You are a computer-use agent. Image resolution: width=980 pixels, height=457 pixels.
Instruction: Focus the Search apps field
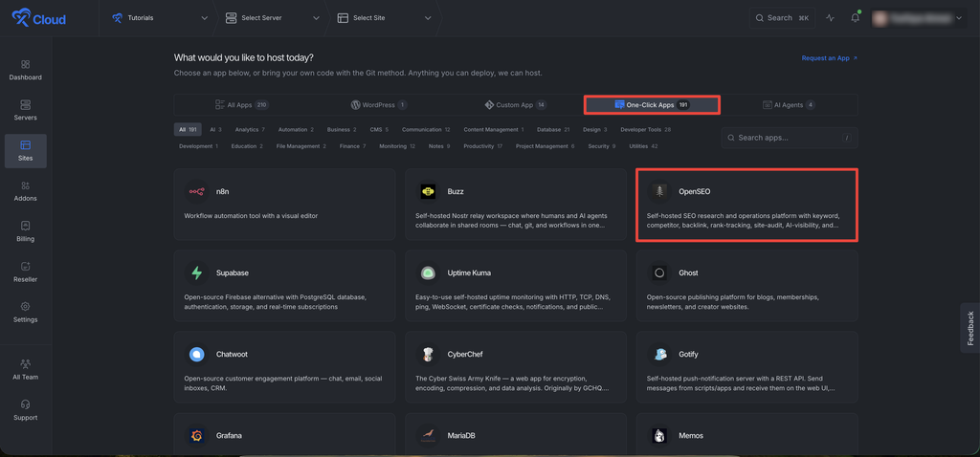click(790, 138)
